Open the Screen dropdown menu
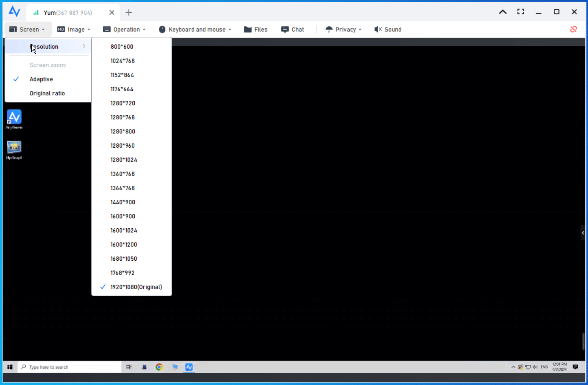The height and width of the screenshot is (385, 588). click(27, 29)
